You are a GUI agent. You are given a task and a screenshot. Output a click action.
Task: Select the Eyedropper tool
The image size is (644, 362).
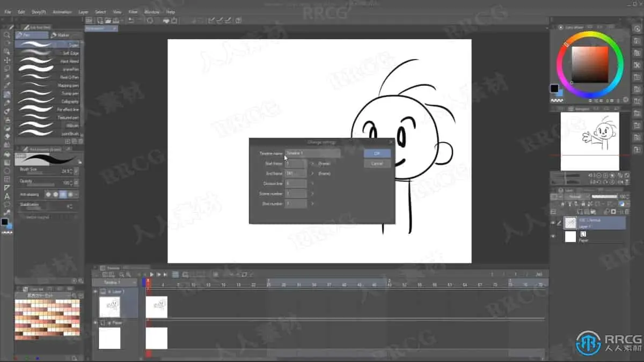click(7, 85)
